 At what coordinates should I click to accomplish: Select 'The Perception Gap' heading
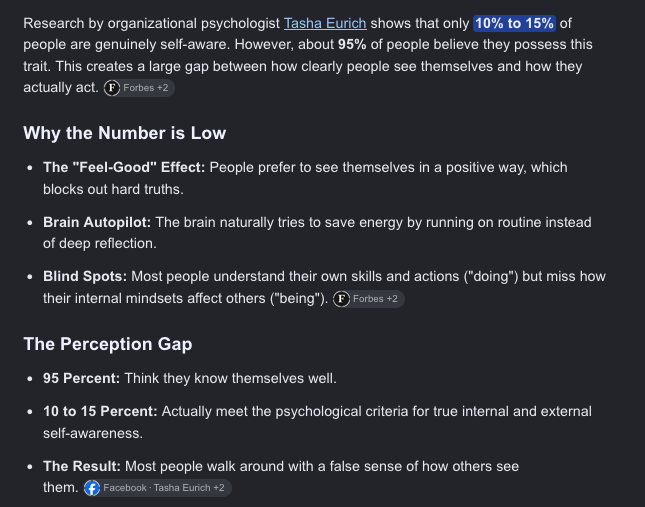coord(108,344)
